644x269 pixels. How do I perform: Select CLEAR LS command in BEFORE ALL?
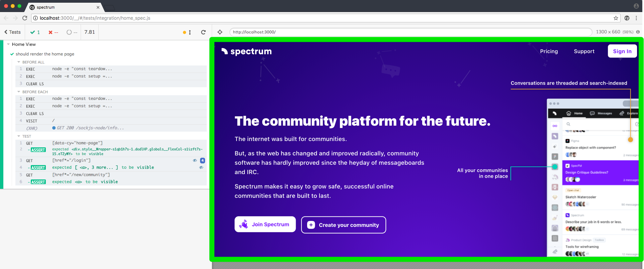coord(111,84)
